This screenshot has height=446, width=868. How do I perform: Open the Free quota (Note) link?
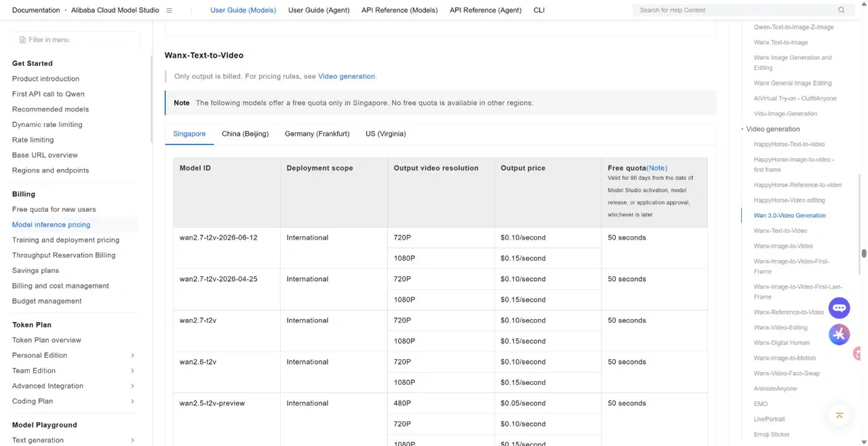[656, 168]
